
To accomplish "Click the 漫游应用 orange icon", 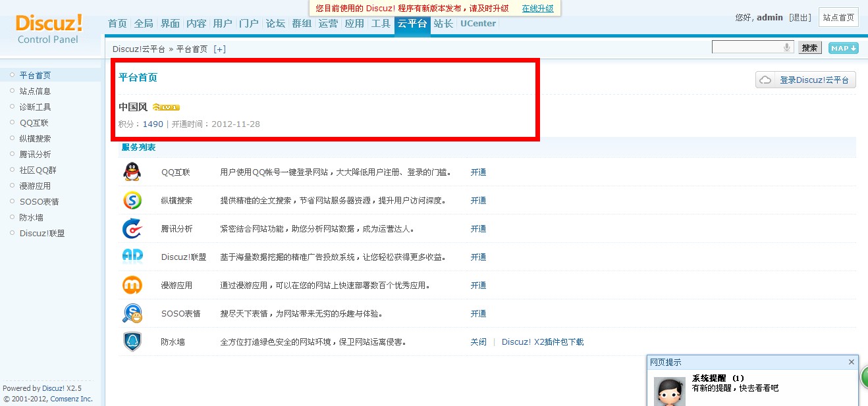I will point(132,285).
